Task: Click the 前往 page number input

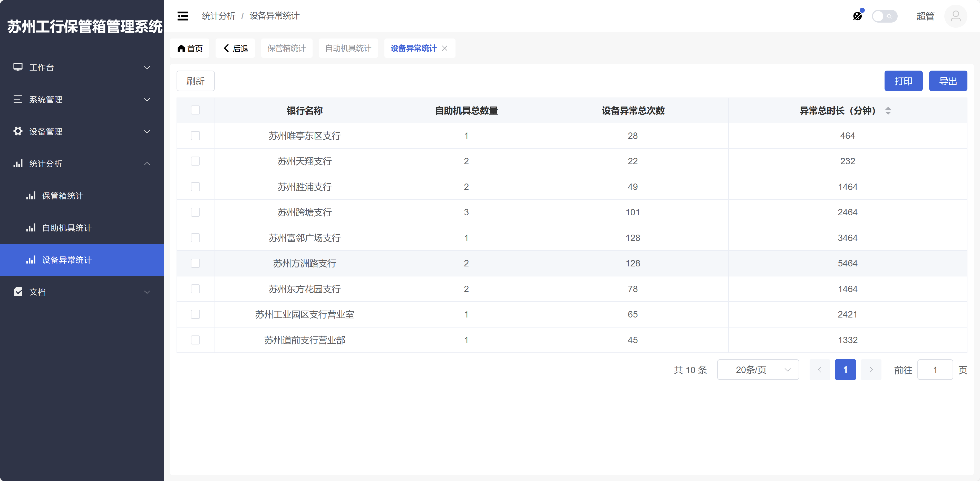Action: [935, 370]
